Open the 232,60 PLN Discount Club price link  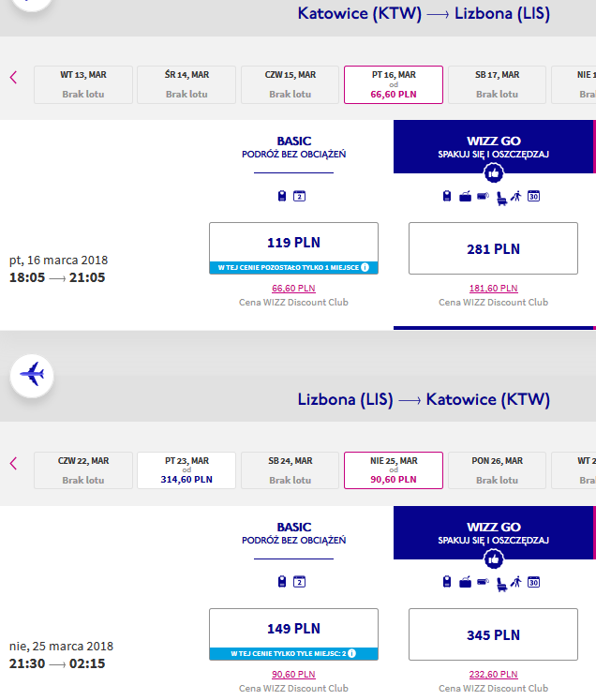click(x=493, y=675)
